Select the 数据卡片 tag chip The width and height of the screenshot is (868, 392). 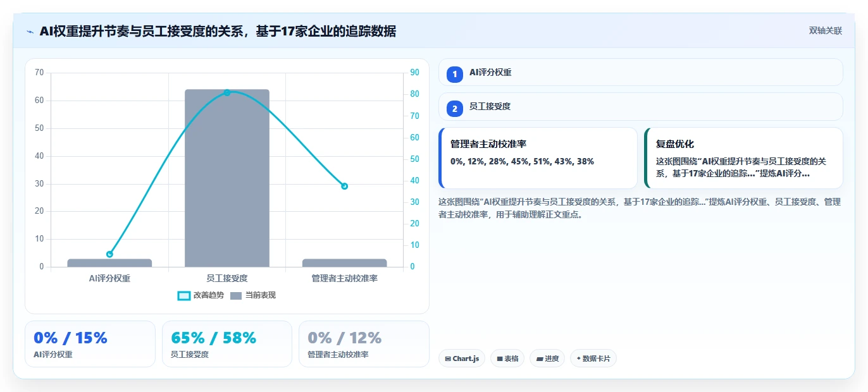coord(593,358)
